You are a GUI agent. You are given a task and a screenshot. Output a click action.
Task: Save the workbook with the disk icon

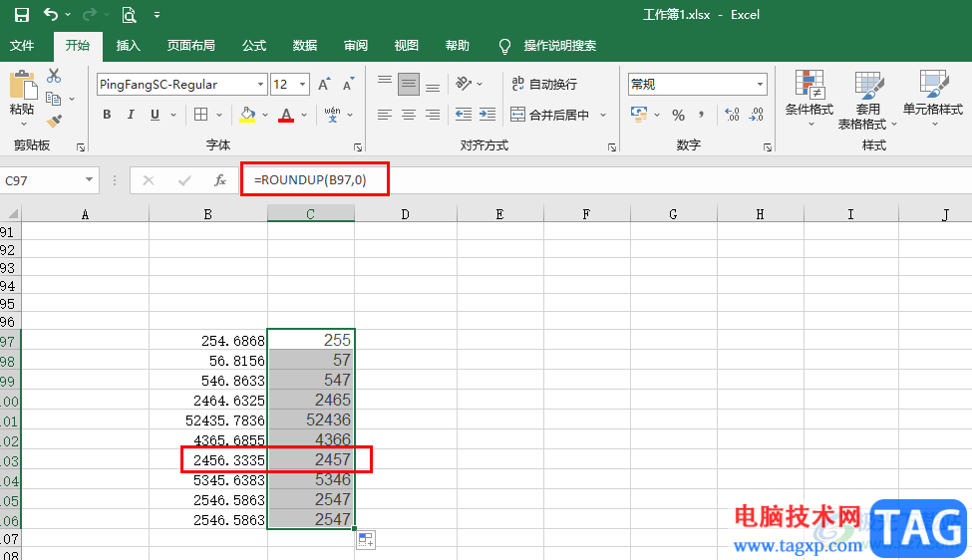pos(22,15)
